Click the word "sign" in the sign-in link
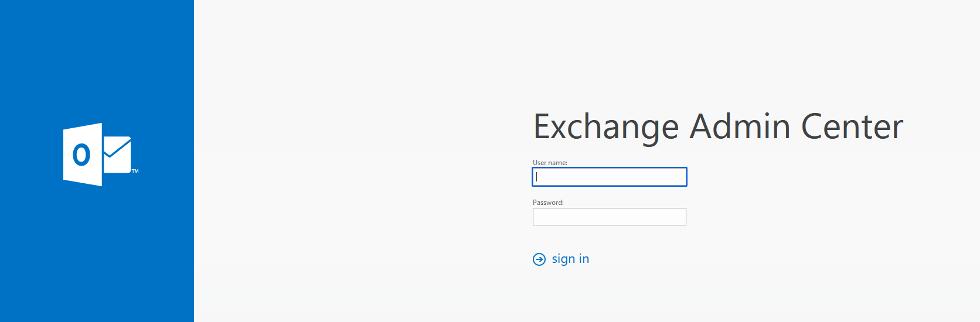 tap(563, 259)
